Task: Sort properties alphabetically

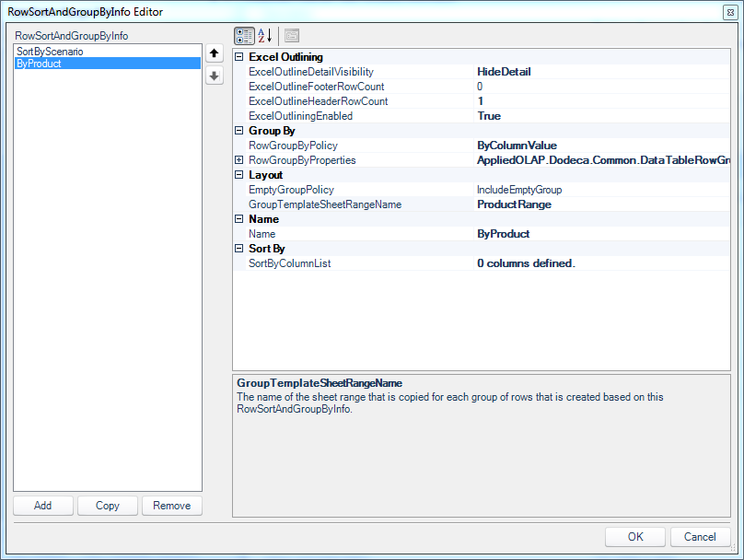Action: point(265,36)
